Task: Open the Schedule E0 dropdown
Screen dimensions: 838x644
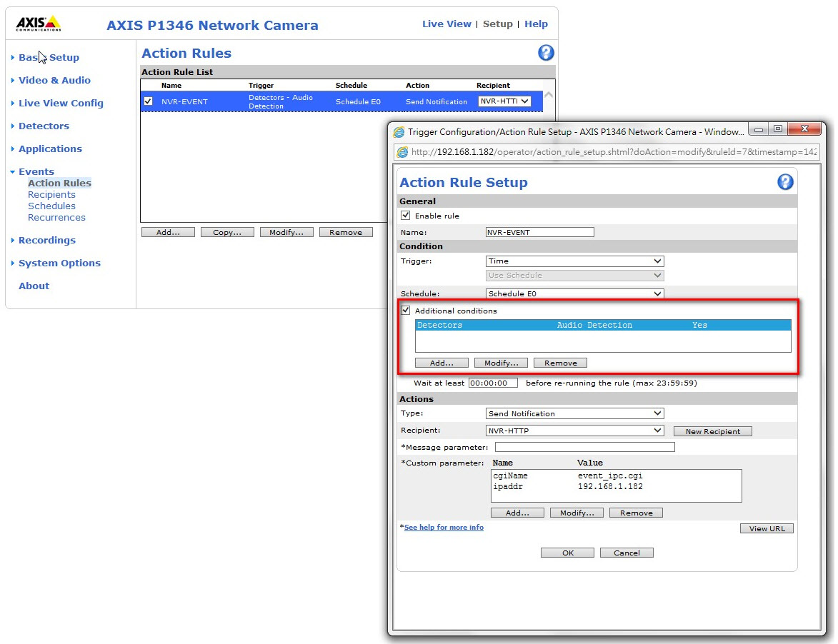Action: [x=574, y=293]
